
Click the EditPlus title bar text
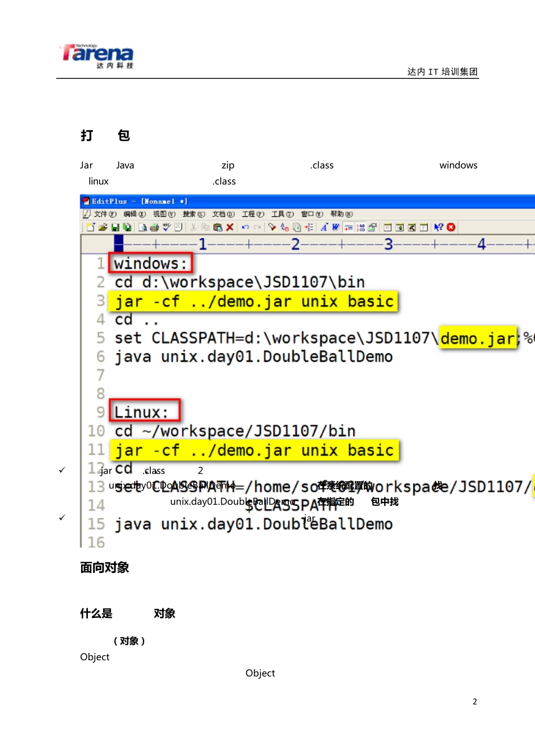tap(140, 201)
